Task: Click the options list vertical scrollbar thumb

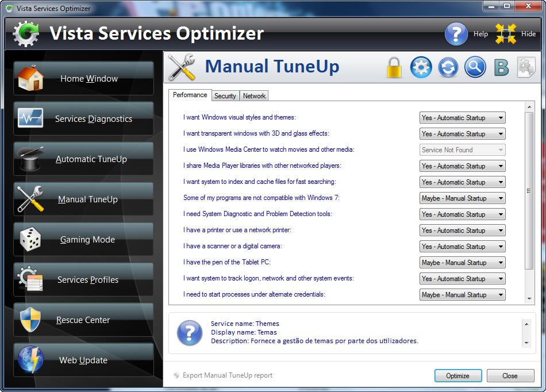Action: point(529,190)
